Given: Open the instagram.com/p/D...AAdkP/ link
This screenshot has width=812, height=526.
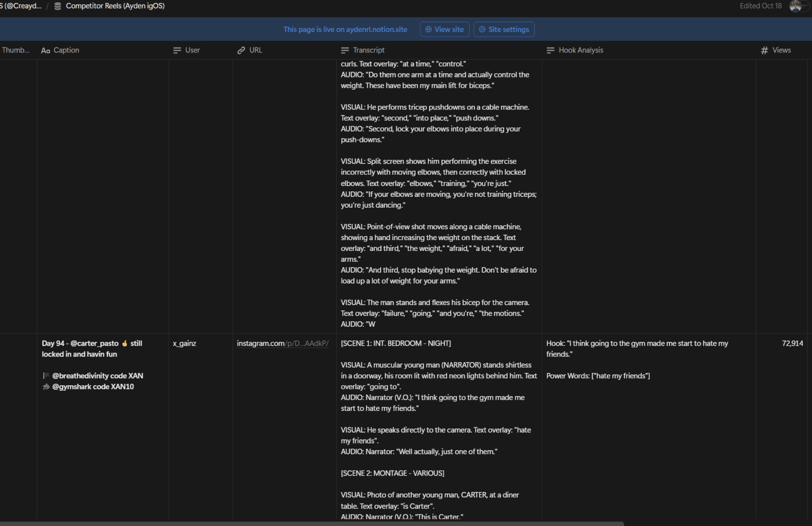Looking at the screenshot, I should 282,343.
